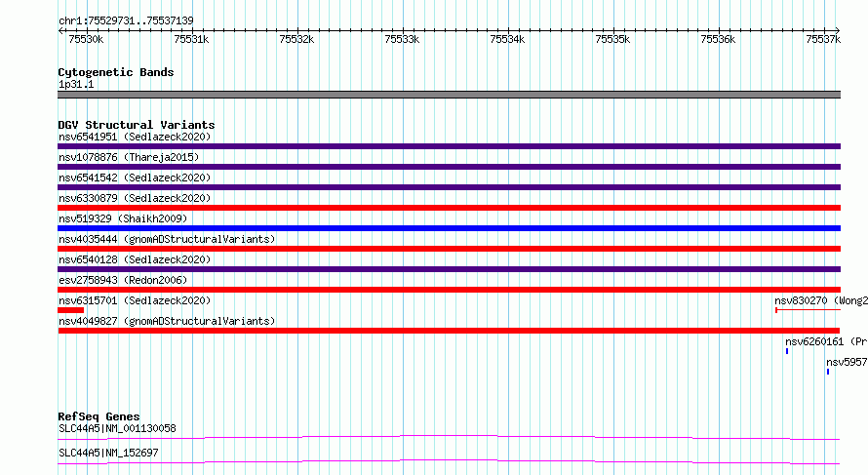The image size is (868, 475).
Task: Select the short red bar under nsv6315701
Action: 71,310
